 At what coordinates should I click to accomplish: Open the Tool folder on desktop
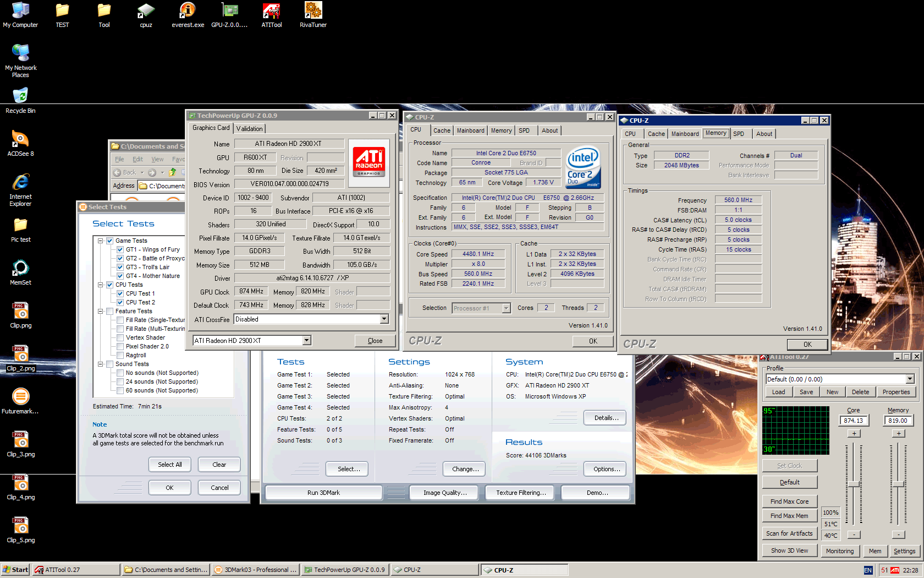pos(104,15)
